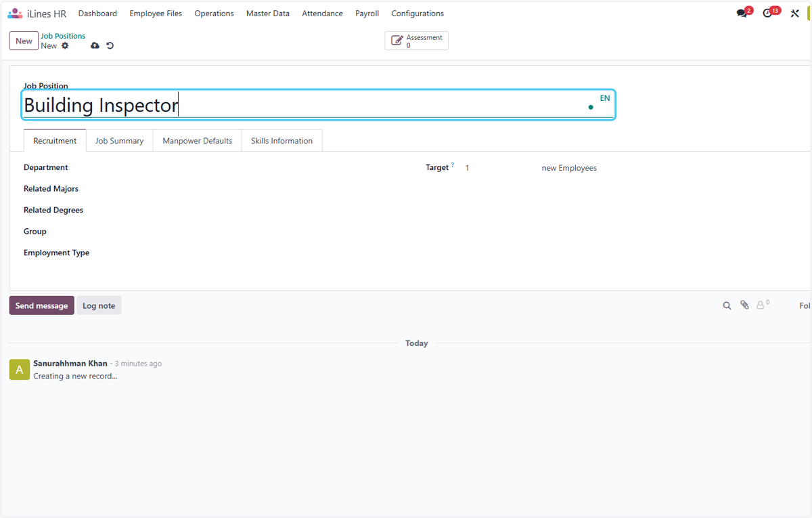
Task: Open the Operations menu
Action: pyautogui.click(x=214, y=14)
